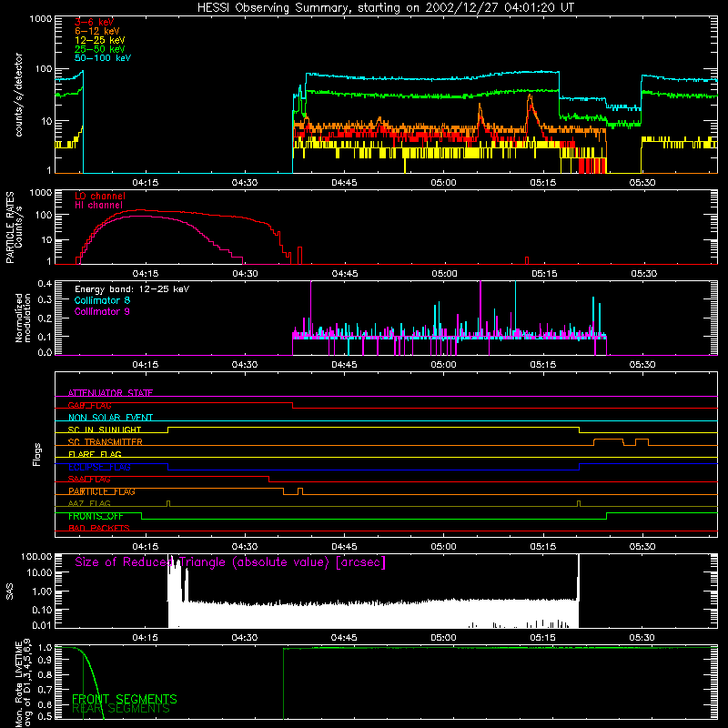The height and width of the screenshot is (728, 728).
Task: Select the HI channel legend label
Action: coord(98,205)
